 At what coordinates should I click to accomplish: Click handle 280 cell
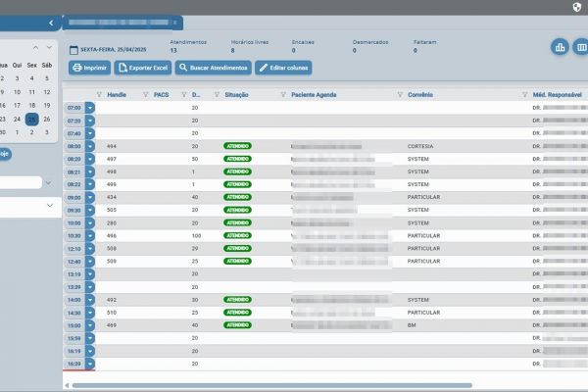click(x=112, y=222)
